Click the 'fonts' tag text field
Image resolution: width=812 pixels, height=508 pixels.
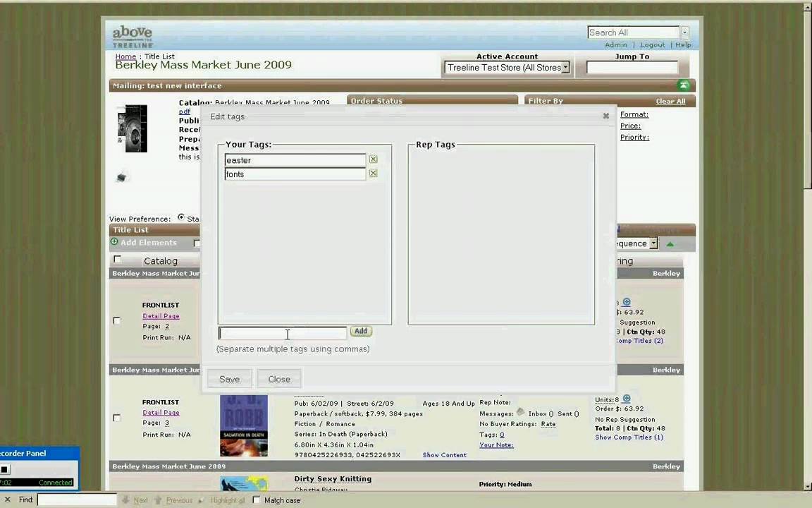click(x=295, y=174)
